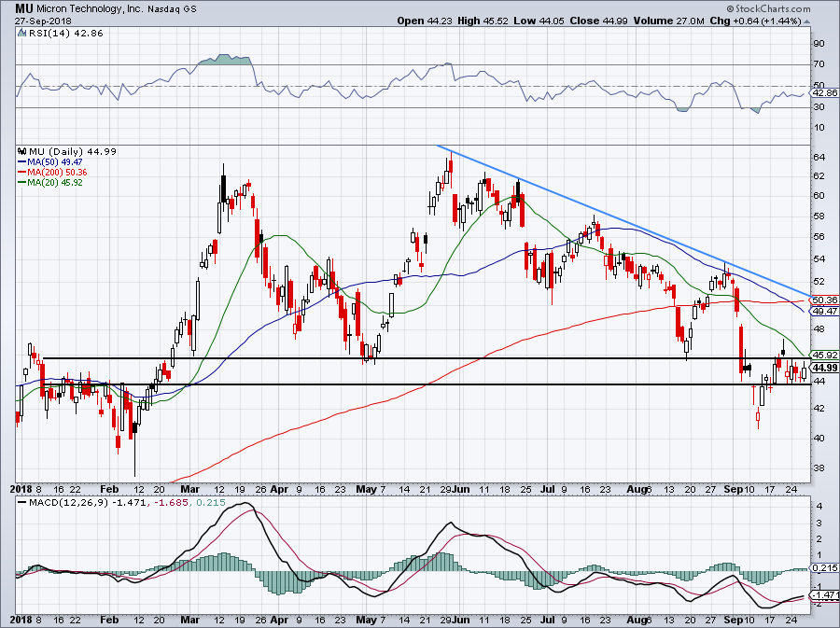Click the -1.685 signal value in MACD legend

[171, 503]
